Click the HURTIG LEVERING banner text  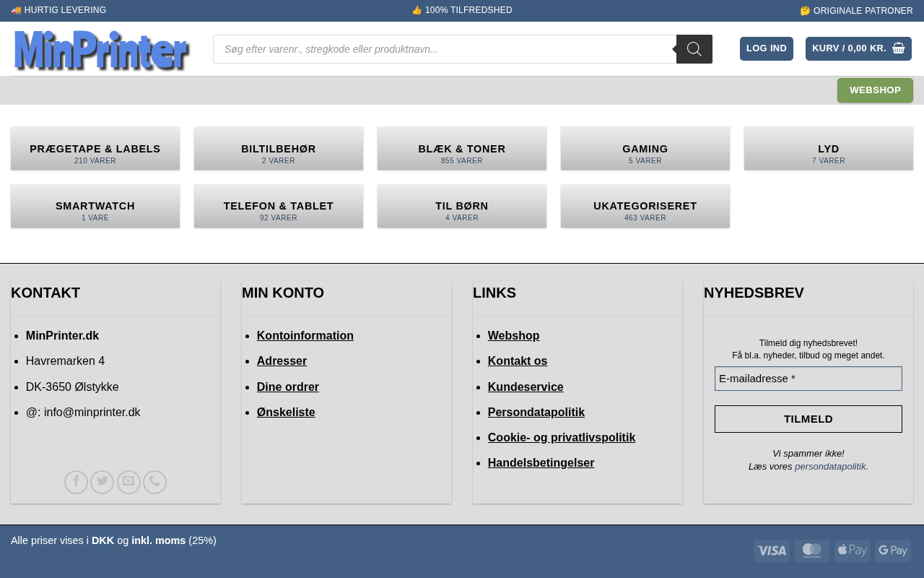58,10
